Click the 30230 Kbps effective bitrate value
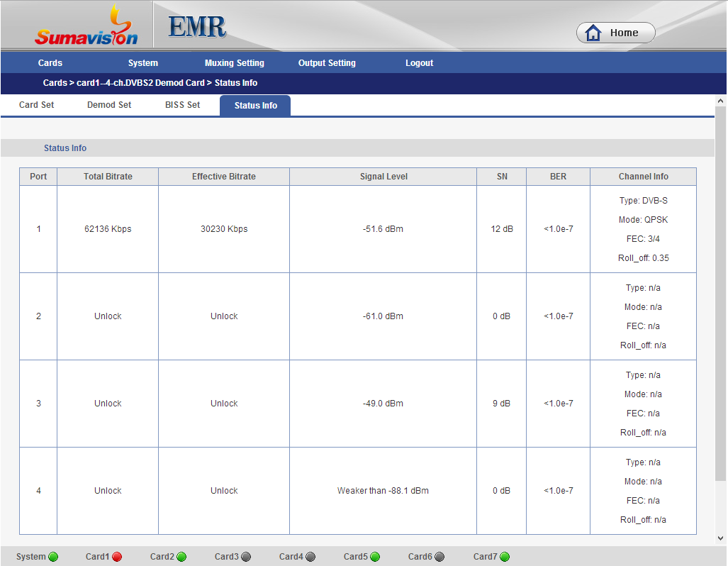The width and height of the screenshot is (728, 566). click(x=224, y=229)
